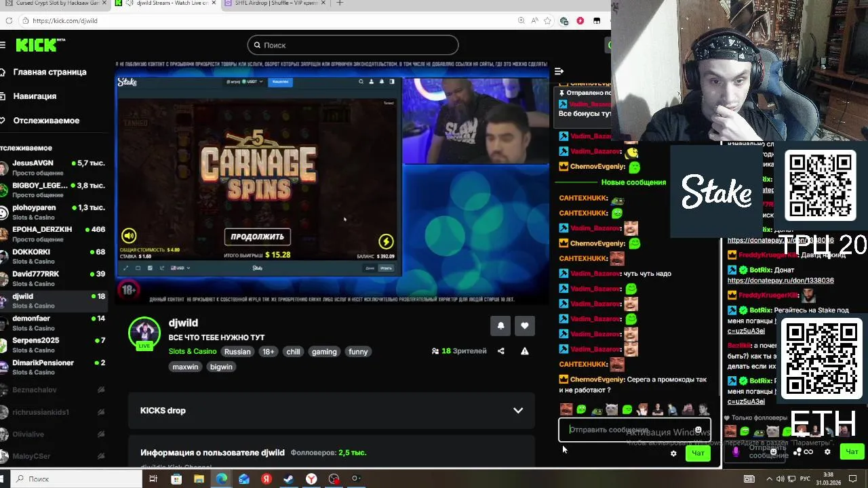
Task: Expand the KICKS drop section
Action: (x=332, y=411)
